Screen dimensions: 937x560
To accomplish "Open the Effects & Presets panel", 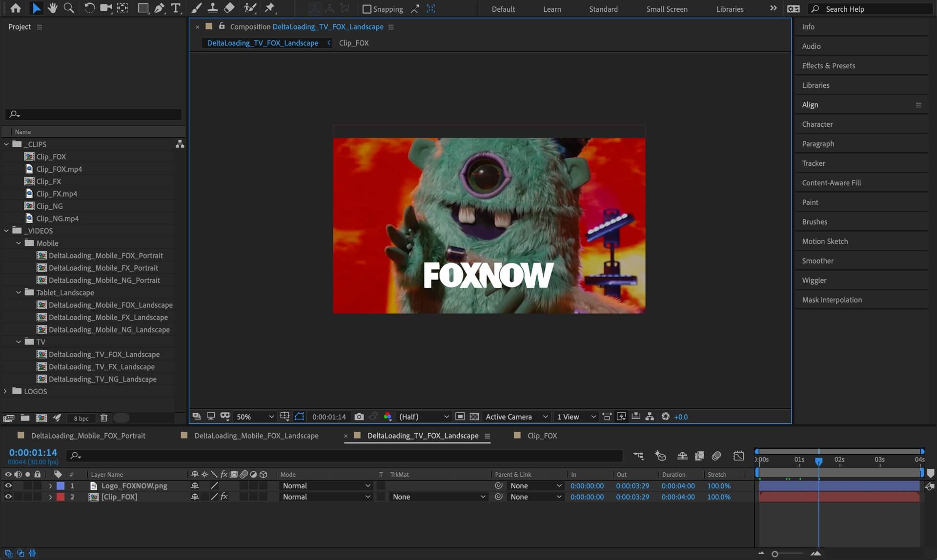I will (828, 65).
